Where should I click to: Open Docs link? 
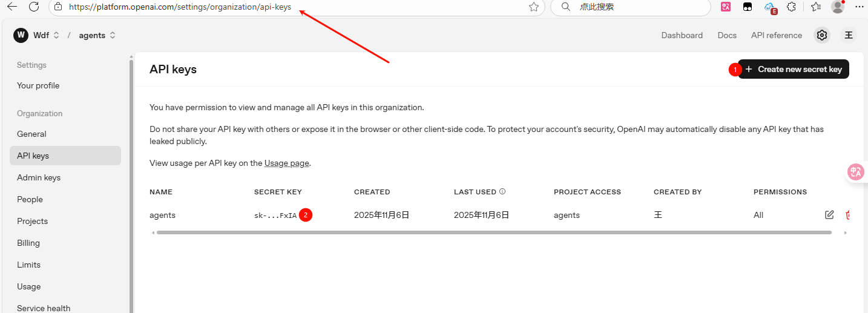tap(727, 35)
